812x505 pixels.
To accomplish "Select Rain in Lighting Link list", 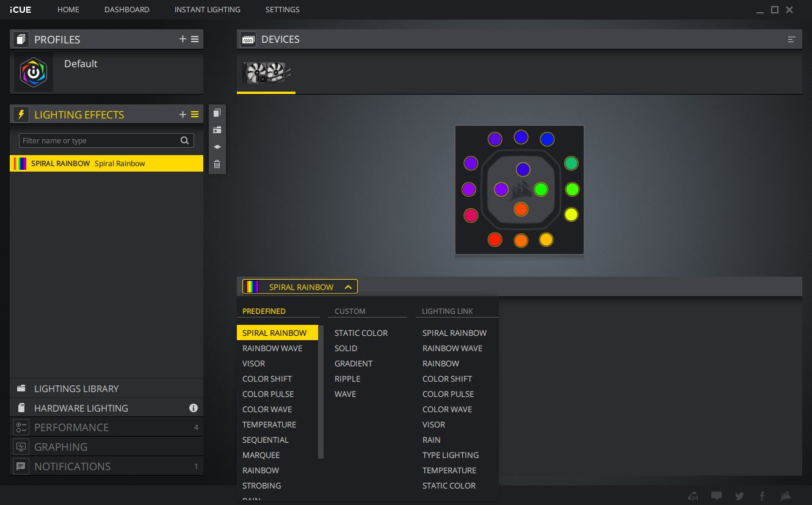I will click(432, 440).
